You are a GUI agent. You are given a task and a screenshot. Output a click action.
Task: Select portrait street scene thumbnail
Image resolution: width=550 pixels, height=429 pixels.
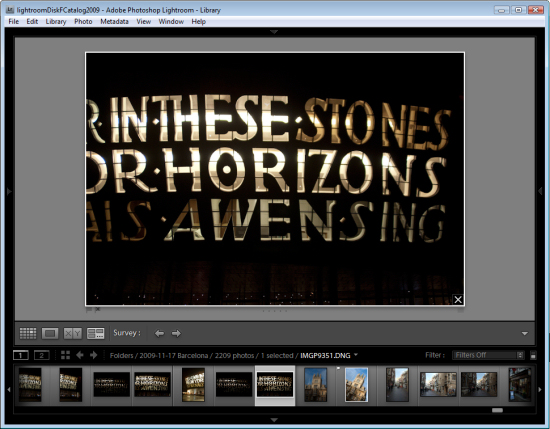pyautogui.click(x=397, y=384)
